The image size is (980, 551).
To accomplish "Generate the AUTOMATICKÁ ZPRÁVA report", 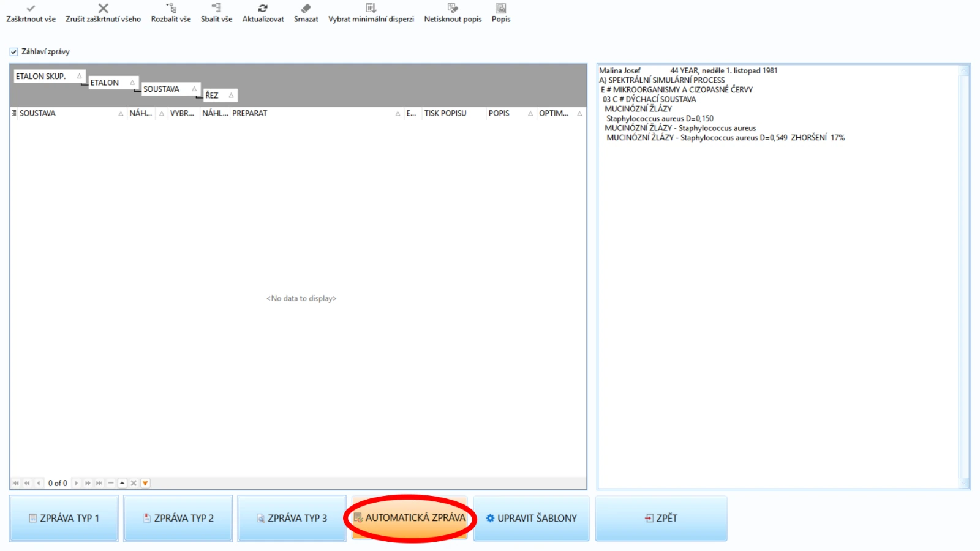I will [410, 518].
